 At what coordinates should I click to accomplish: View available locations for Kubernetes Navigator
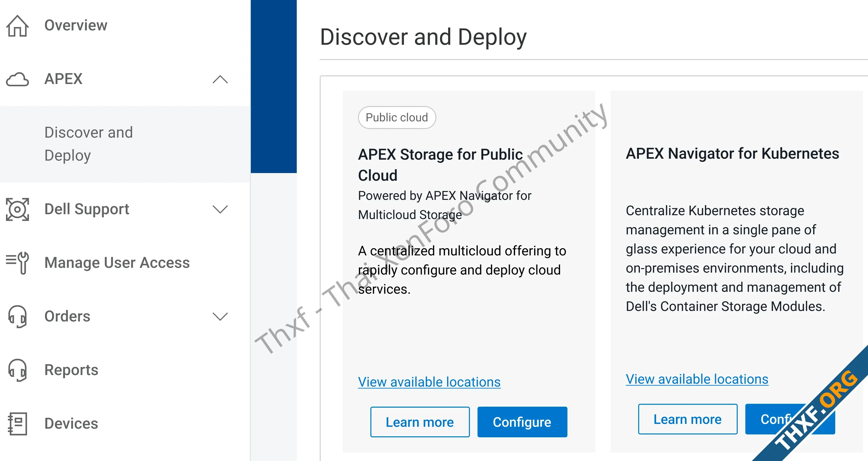coord(697,379)
